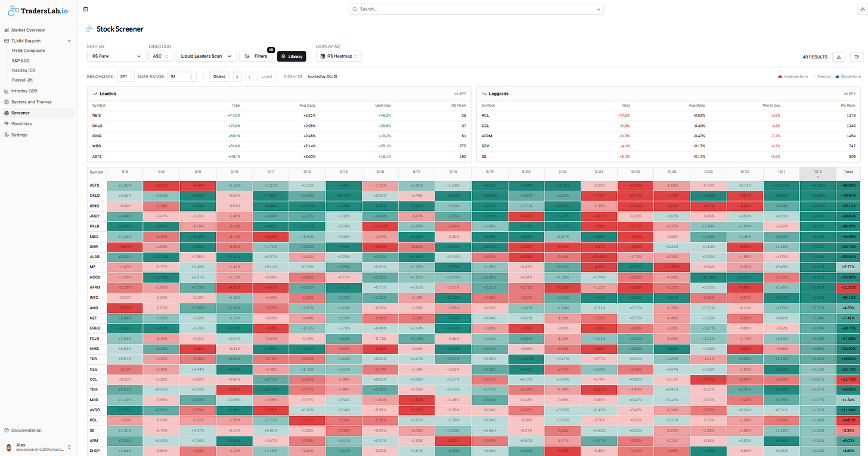
Task: Open the RS Heatmap display dropdown
Action: click(339, 56)
